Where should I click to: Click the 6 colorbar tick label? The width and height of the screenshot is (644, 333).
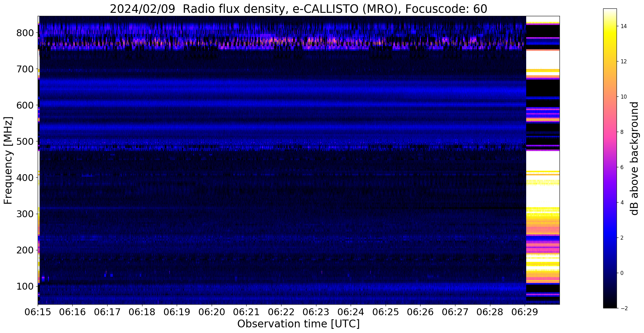point(622,167)
